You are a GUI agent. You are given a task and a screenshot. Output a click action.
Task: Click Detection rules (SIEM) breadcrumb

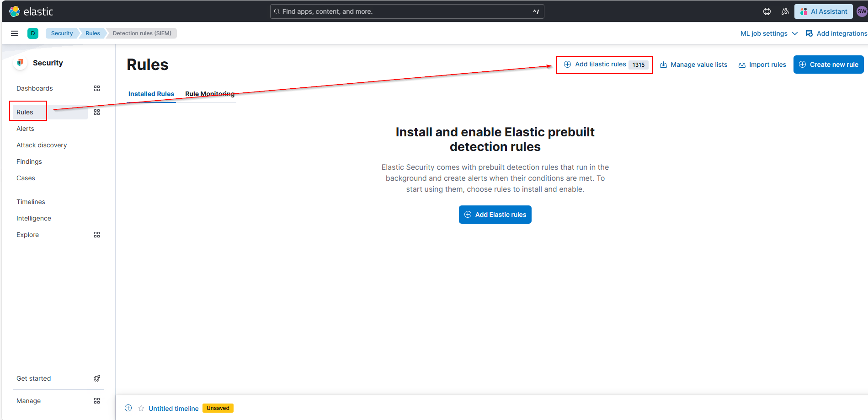pos(142,33)
